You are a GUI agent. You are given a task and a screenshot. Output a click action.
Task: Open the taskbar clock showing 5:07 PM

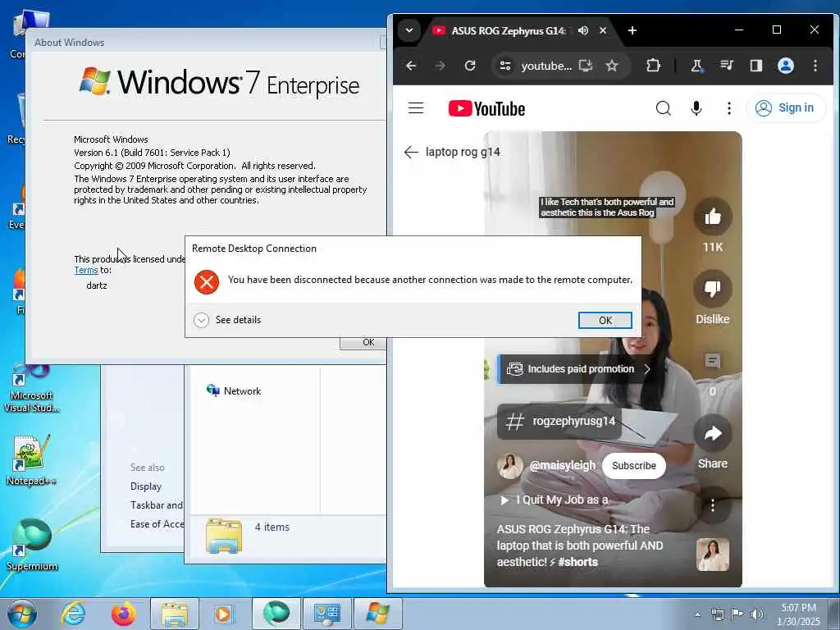point(798,614)
